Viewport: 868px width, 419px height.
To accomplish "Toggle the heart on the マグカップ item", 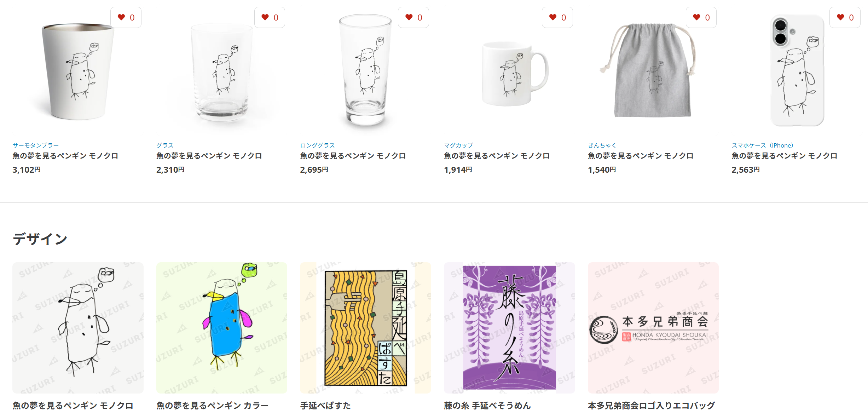I will pyautogui.click(x=557, y=17).
